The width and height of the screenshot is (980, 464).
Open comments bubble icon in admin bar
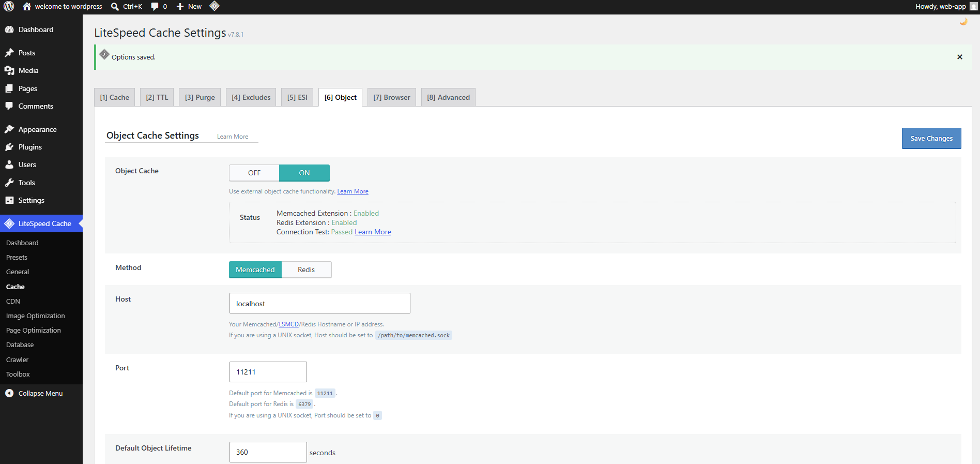155,7
